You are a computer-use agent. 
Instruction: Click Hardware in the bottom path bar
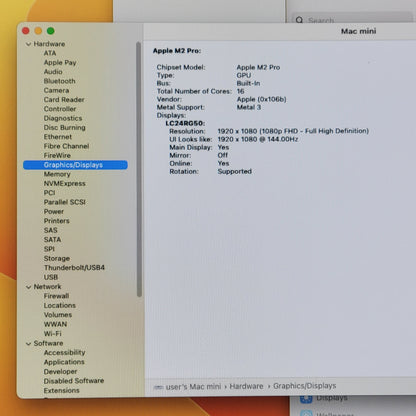click(x=246, y=386)
